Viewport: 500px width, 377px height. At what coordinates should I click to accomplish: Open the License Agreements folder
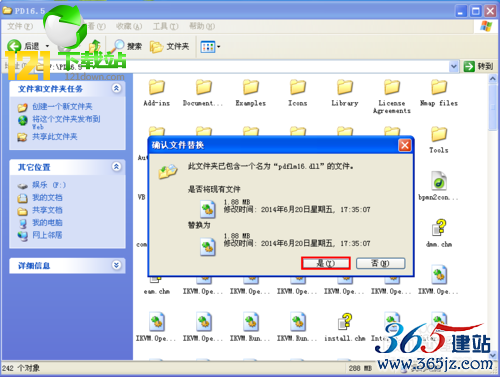(392, 96)
